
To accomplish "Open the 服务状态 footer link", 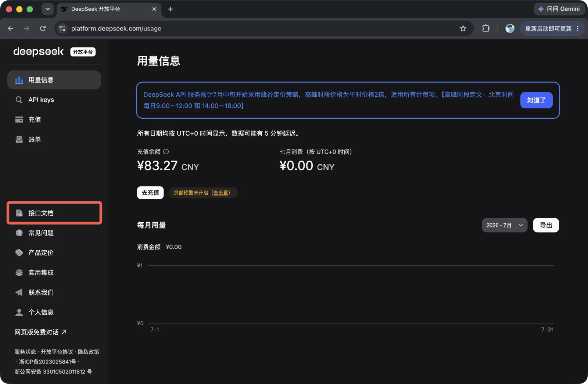I will pos(25,352).
